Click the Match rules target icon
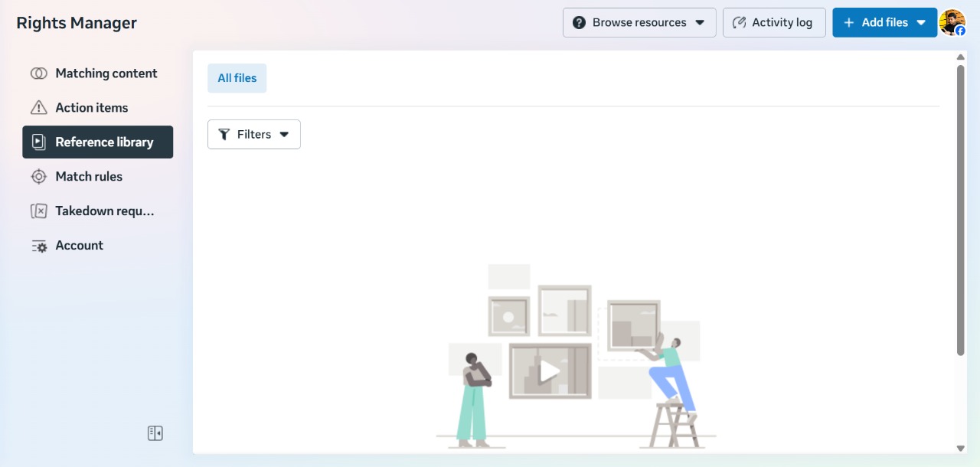The width and height of the screenshot is (980, 467). pyautogui.click(x=38, y=177)
